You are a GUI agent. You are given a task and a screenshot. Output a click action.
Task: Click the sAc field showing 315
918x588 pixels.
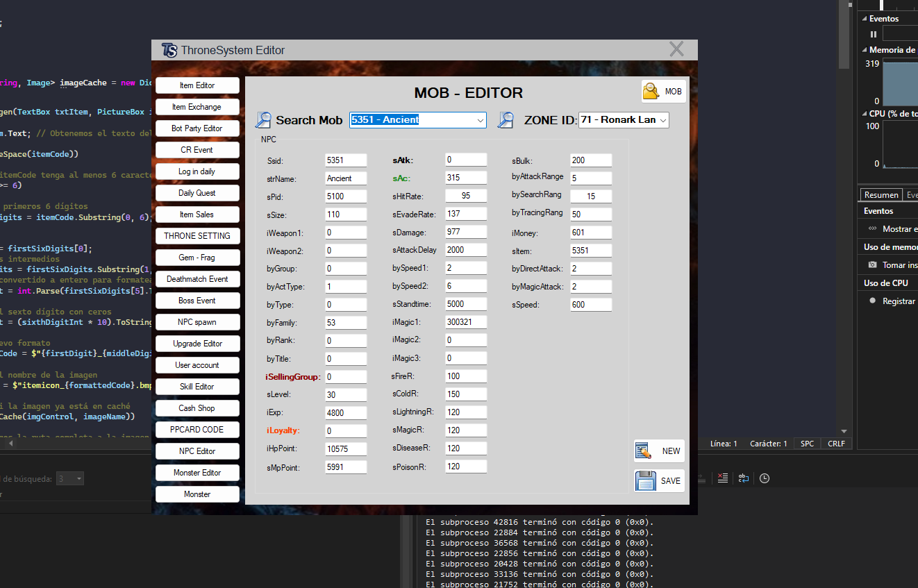[466, 178]
